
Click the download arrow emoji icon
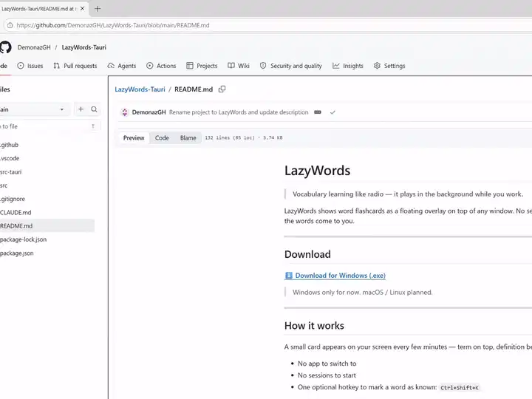289,276
